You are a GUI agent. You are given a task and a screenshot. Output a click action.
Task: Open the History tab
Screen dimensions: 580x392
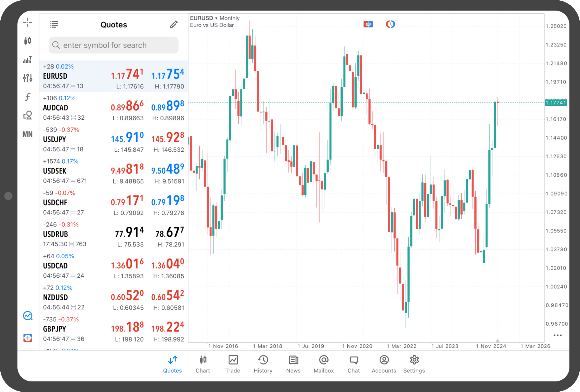point(263,364)
